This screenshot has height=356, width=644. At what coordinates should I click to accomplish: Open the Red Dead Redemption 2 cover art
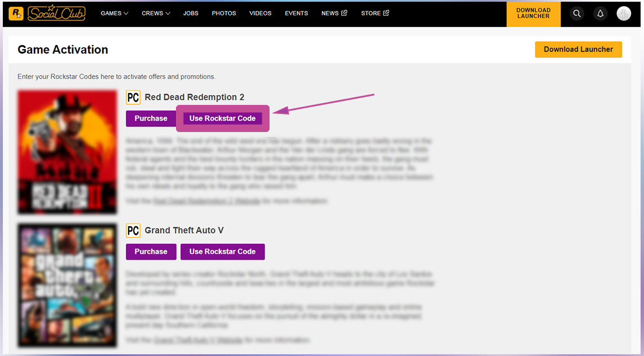pos(67,152)
